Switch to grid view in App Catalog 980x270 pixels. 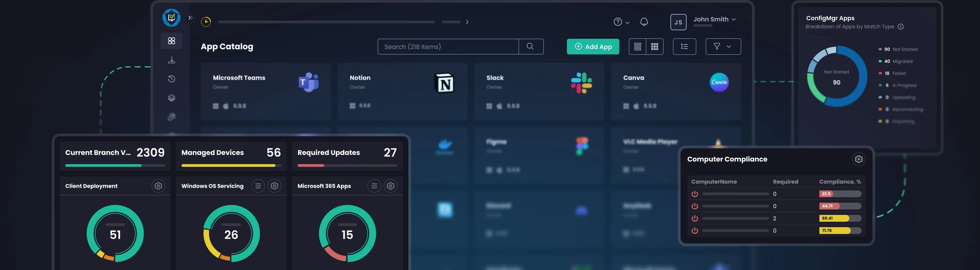coord(655,46)
